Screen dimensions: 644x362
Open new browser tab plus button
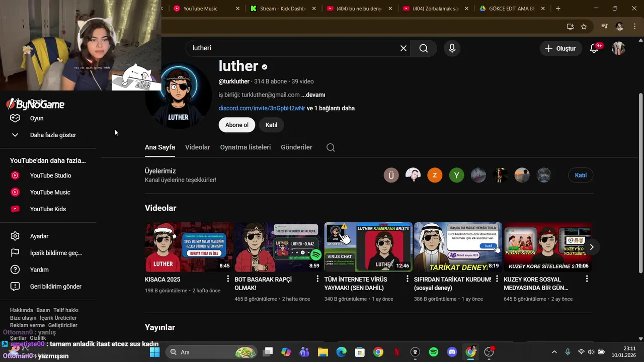558,9
